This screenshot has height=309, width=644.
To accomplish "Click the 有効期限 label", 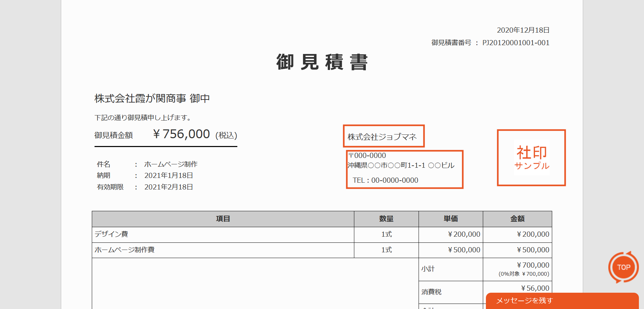I will click(x=110, y=187).
